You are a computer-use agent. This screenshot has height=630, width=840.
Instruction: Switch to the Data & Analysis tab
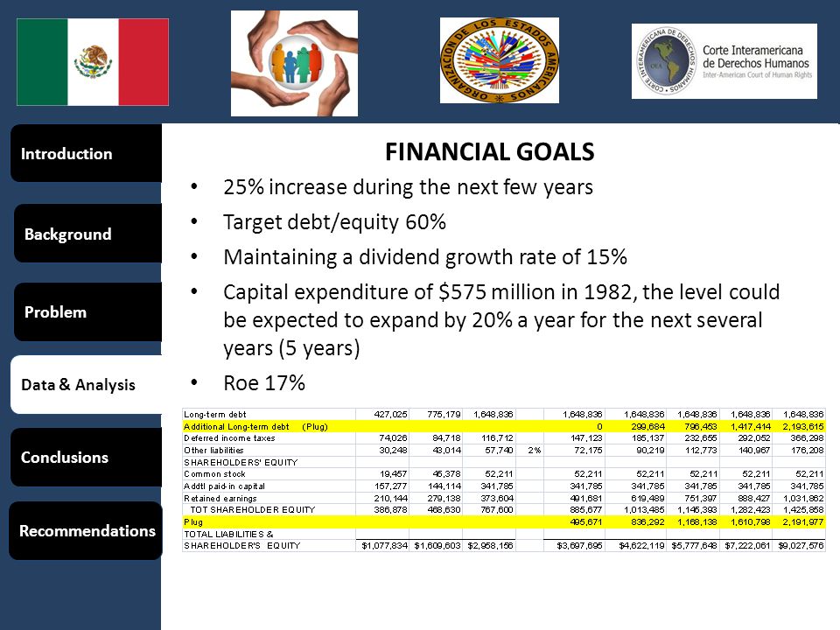click(x=87, y=384)
